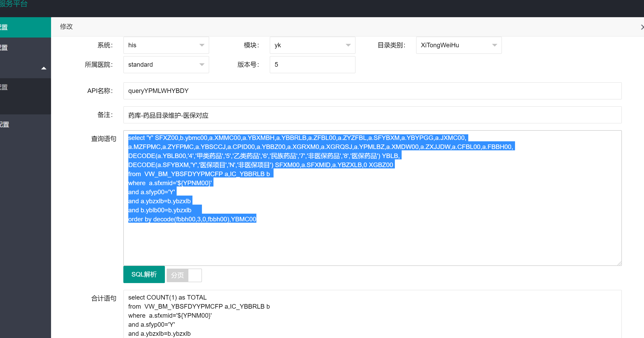The width and height of the screenshot is (644, 338).
Task: Expand the 目录类别 XiTongWeiHu dropdown
Action: pyautogui.click(x=459, y=45)
